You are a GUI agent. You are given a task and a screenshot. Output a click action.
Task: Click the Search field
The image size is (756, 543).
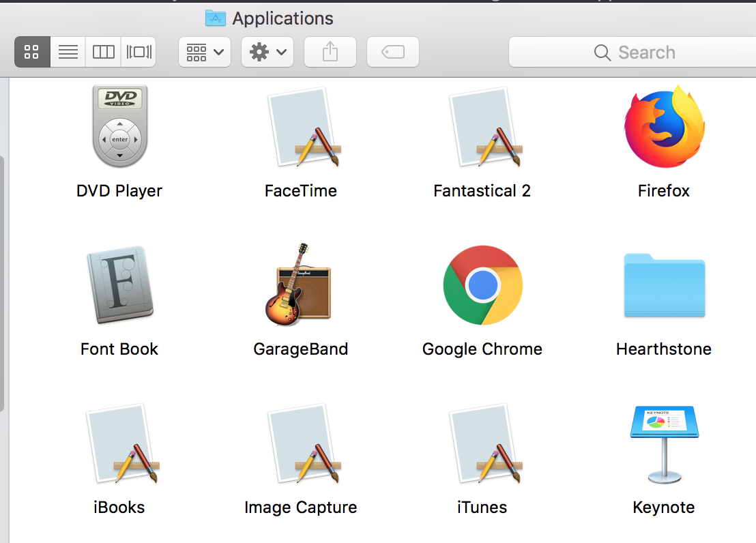(633, 52)
